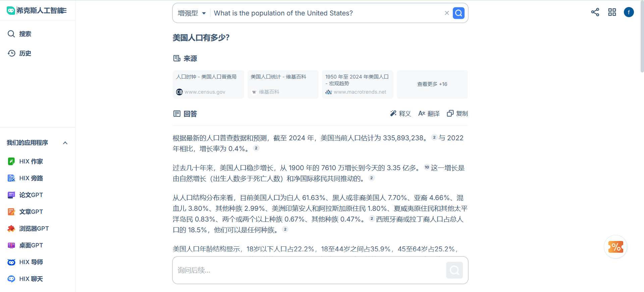Screen dimensions: 644x292
Task: Click the 询问后续 follow-up input field
Action: click(x=309, y=270)
